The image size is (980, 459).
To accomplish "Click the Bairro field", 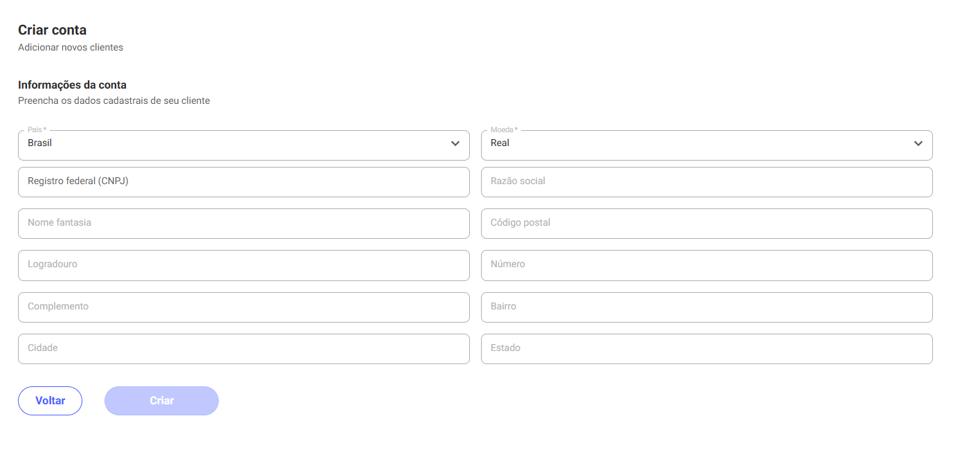I will [x=707, y=307].
